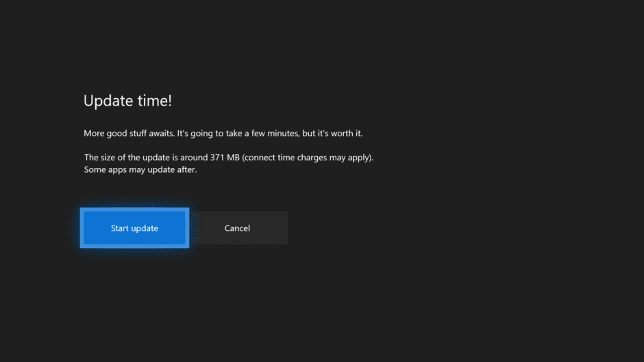Viewport: 644px width, 362px height.
Task: Click the word "charges" in the size note
Action: [317, 158]
